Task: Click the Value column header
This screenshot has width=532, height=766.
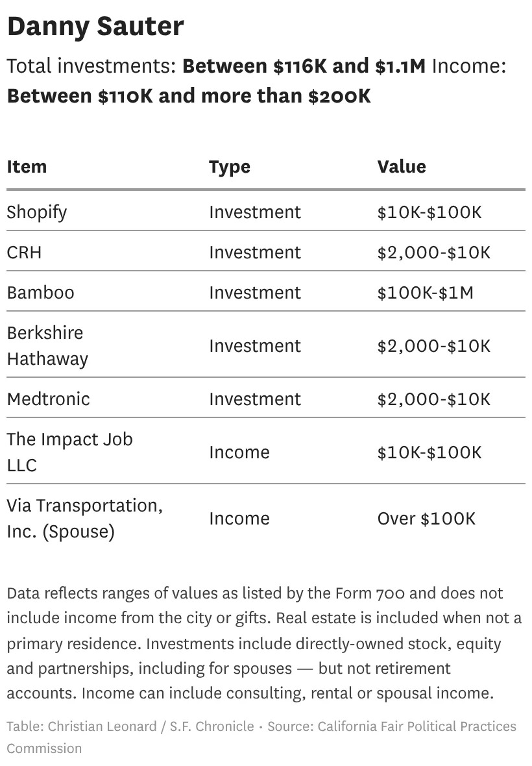Action: coord(402,167)
